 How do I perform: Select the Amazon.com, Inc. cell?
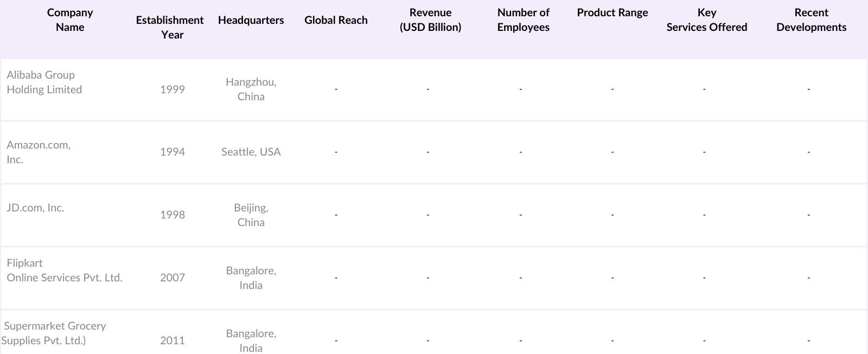tap(39, 152)
